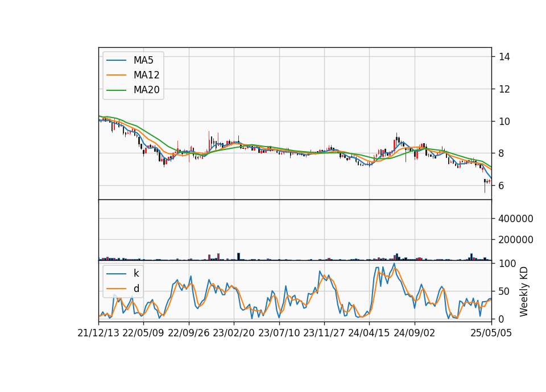Viewport: 546px width, 392px height.
Task: Click the price axis value 8
Action: [x=502, y=154]
